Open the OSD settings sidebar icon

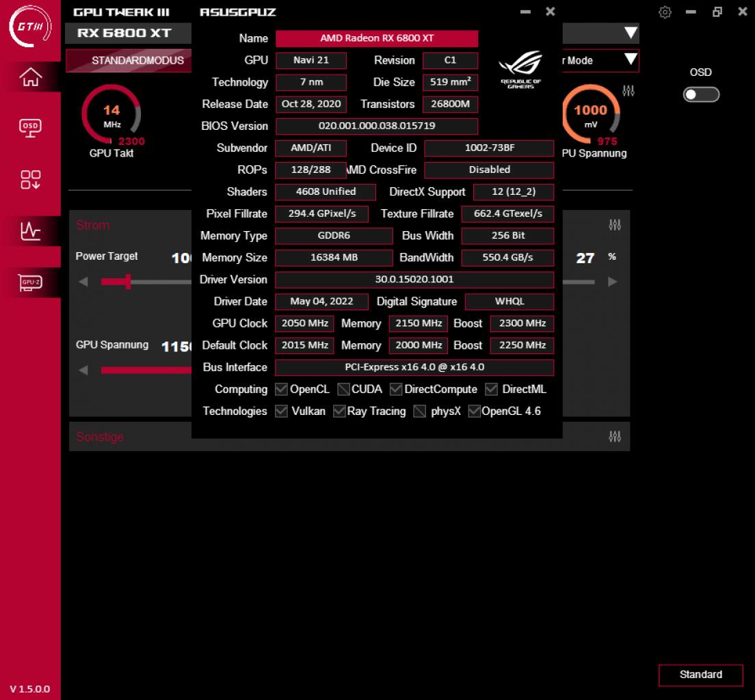coord(30,128)
